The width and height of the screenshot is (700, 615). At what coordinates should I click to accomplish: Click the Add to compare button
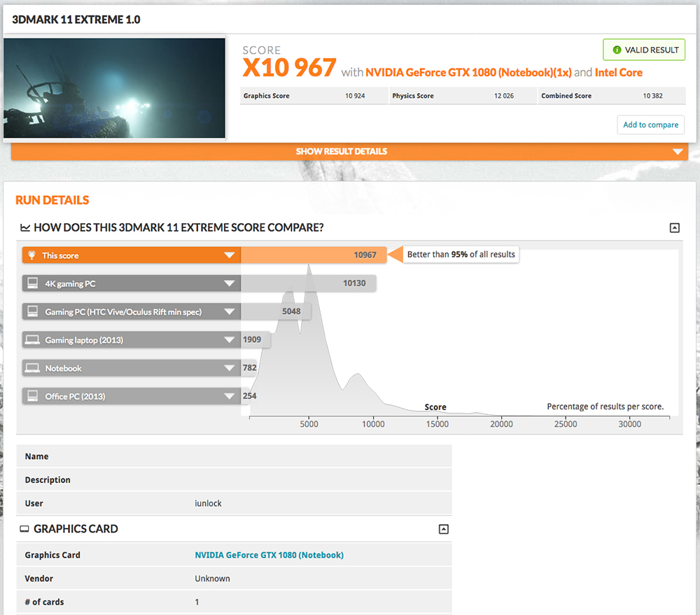pos(650,125)
